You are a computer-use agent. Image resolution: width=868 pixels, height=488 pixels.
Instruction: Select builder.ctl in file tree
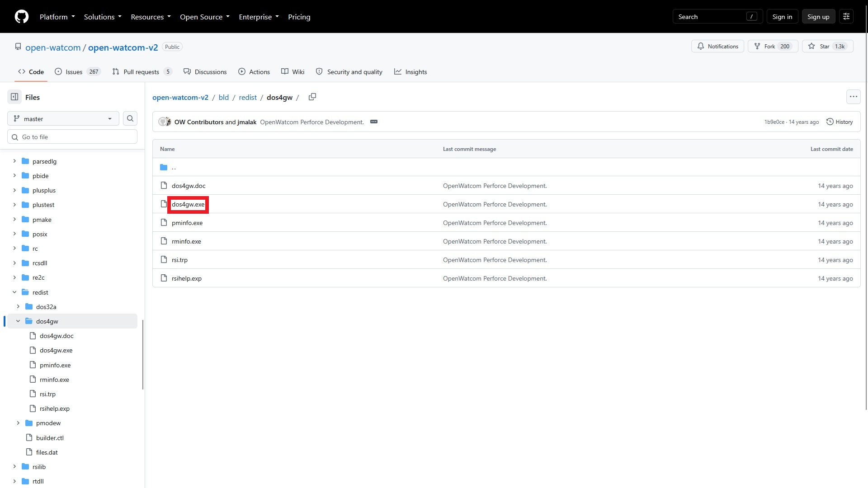(50, 438)
